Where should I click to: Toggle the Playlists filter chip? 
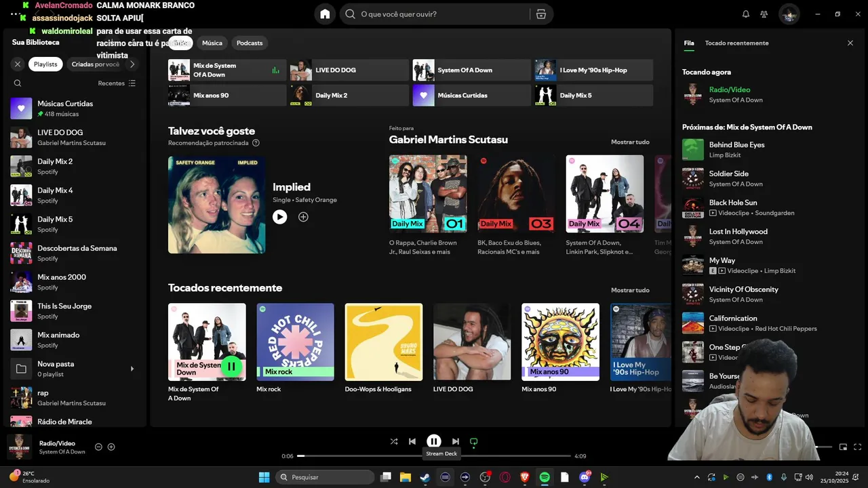tap(45, 64)
